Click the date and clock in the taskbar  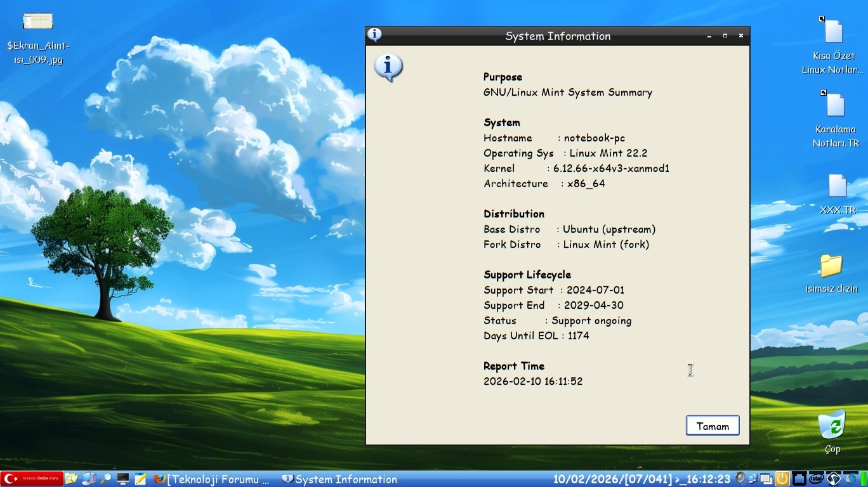coord(642,479)
